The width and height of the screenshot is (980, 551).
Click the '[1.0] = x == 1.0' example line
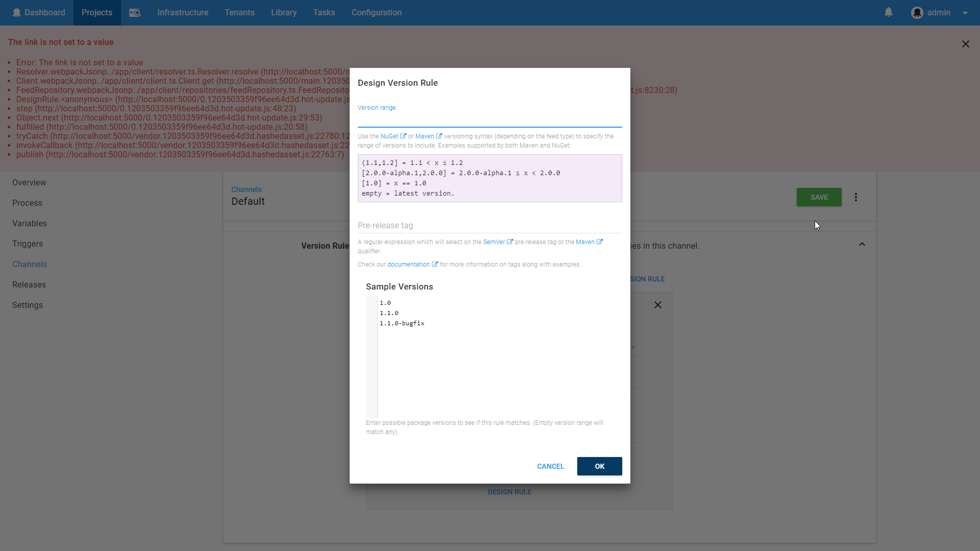394,183
